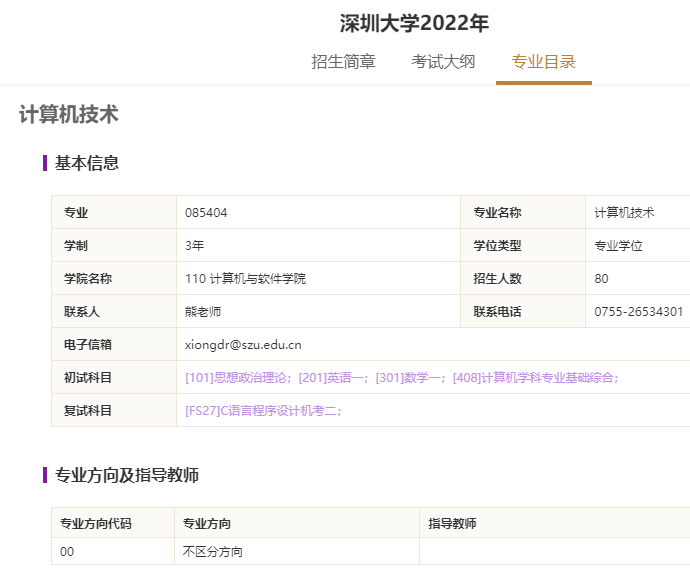
Task: Click the 复试科目 row label
Action: [x=88, y=411]
